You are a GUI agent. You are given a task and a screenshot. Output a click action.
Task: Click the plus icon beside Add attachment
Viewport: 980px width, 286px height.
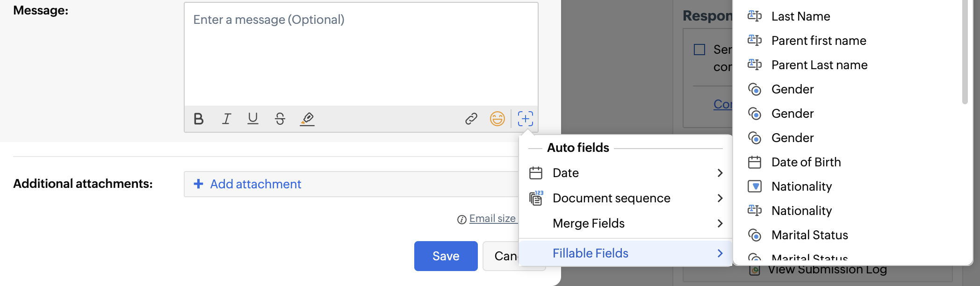coord(198,184)
